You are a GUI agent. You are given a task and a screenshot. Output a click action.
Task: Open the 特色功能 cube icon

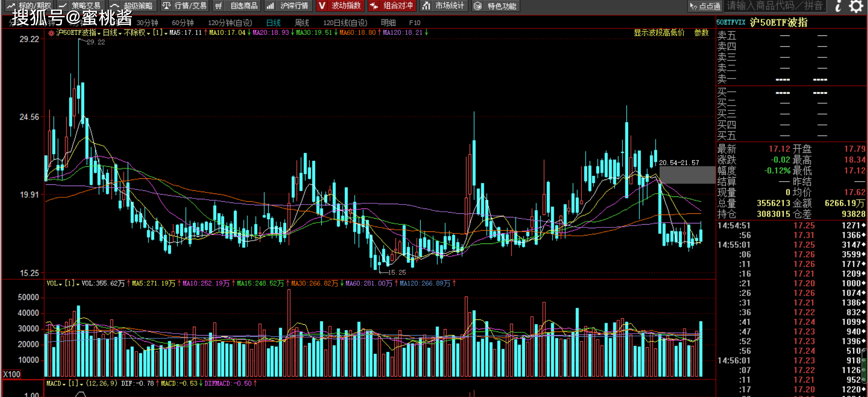pyautogui.click(x=477, y=6)
